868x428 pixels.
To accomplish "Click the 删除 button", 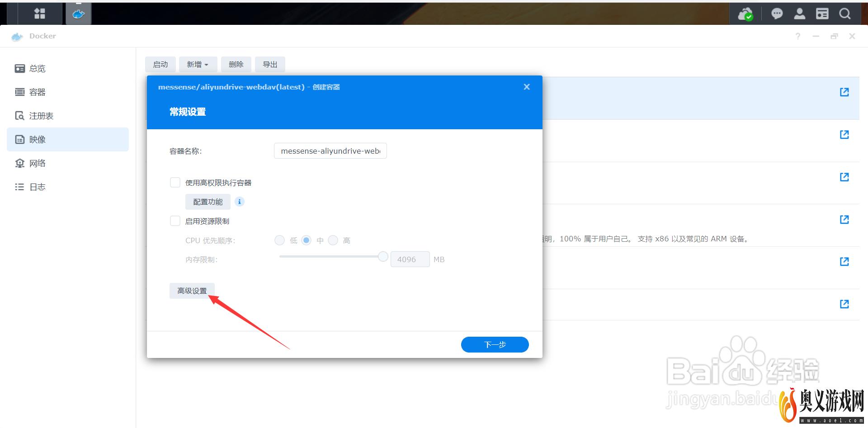I will 236,65.
